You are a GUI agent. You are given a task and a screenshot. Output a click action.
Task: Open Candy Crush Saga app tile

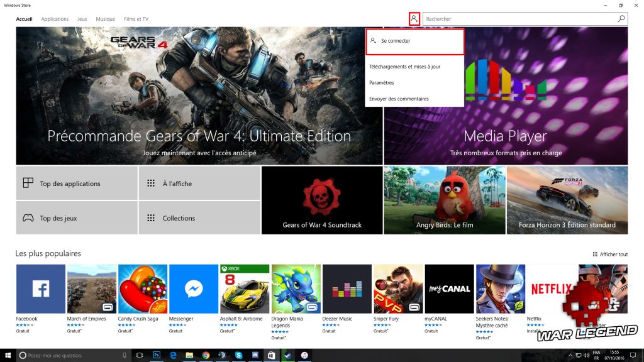click(x=142, y=289)
